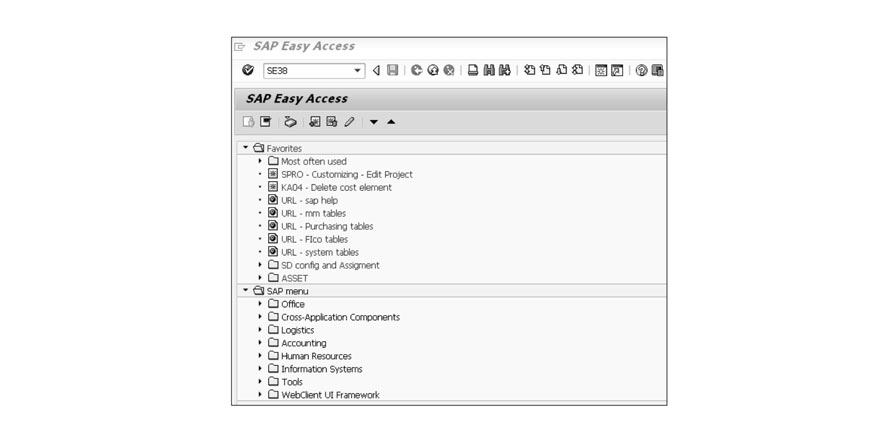Click the Add to Favorites icon
The image size is (890, 440).
tap(315, 121)
